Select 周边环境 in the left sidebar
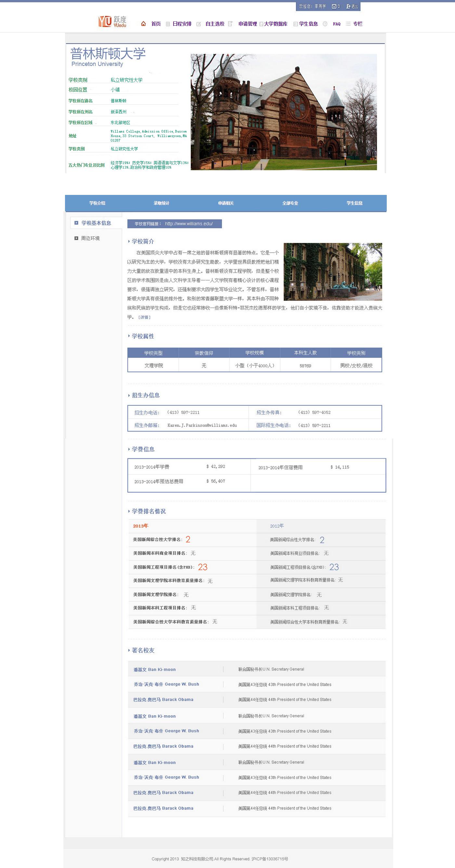455x868 pixels. click(90, 238)
